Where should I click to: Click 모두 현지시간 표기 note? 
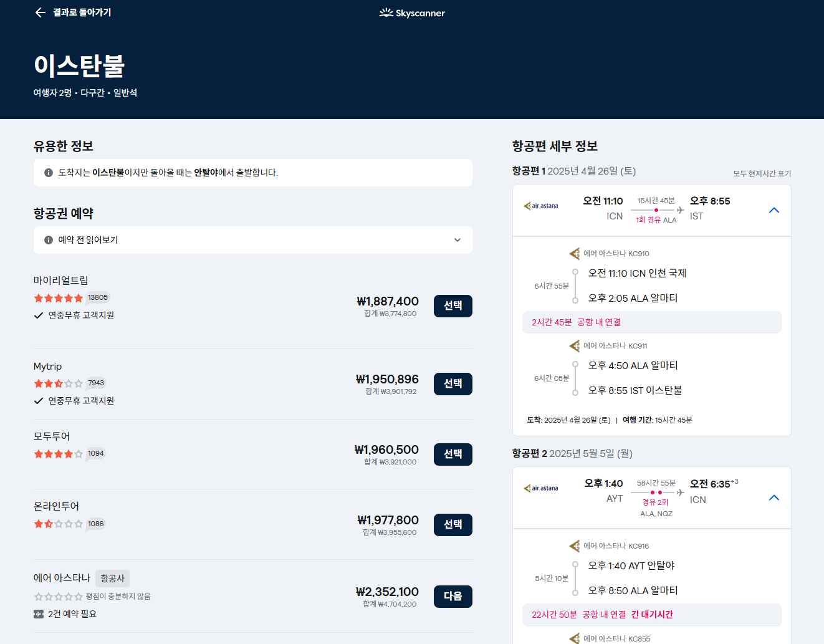(x=762, y=174)
